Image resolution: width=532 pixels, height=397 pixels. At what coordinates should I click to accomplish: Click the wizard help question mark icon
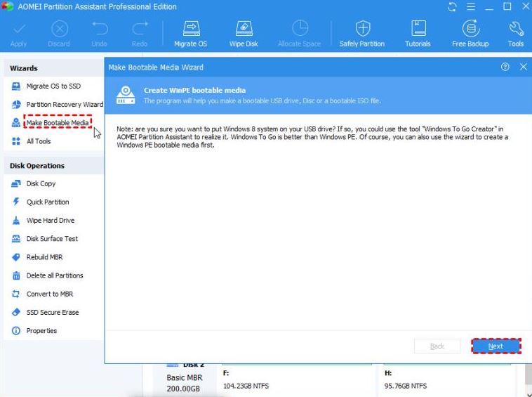click(x=505, y=67)
